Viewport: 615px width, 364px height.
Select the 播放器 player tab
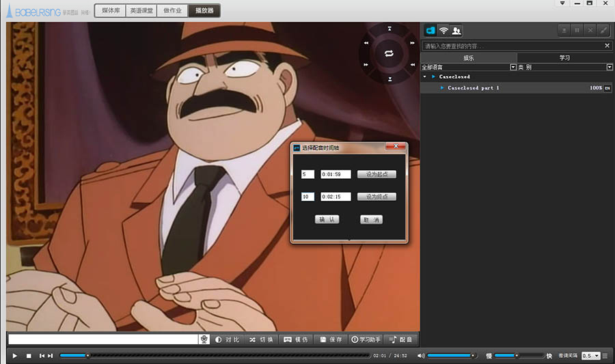tap(204, 10)
